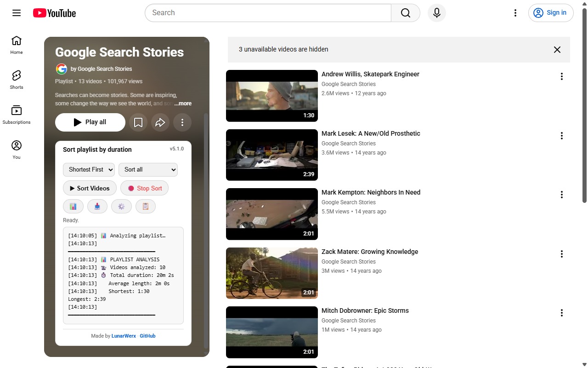The height and width of the screenshot is (368, 588).
Task: Open action menu for Zack Matere video
Action: coord(561,254)
